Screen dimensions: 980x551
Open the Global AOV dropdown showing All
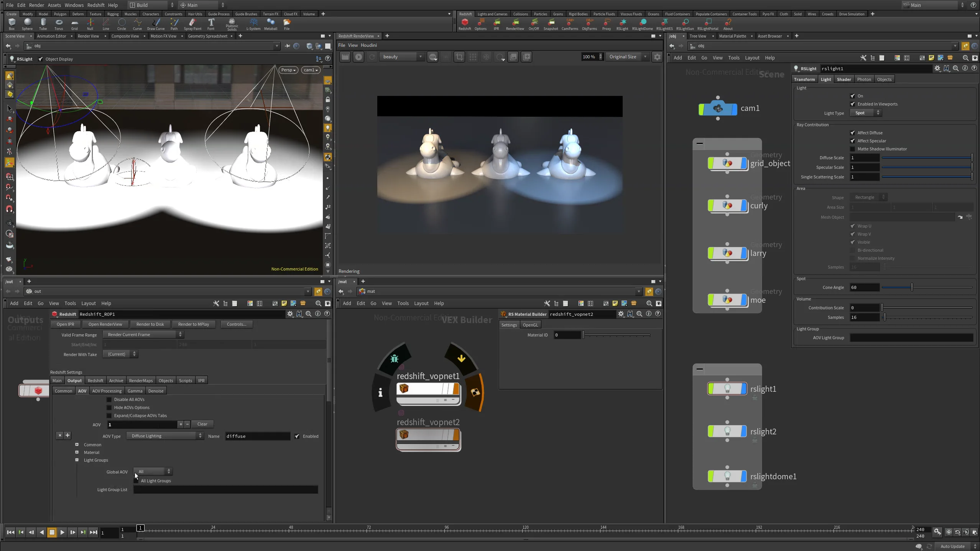click(x=153, y=471)
